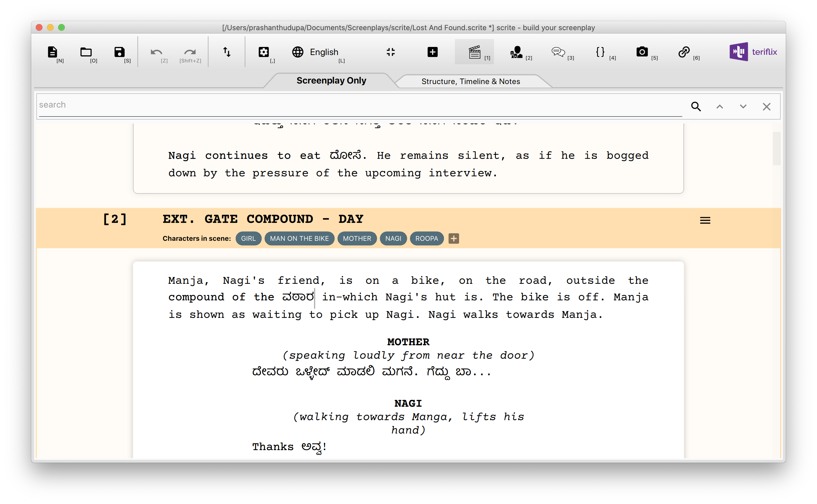
Task: Run search with magnifier icon
Action: point(696,107)
